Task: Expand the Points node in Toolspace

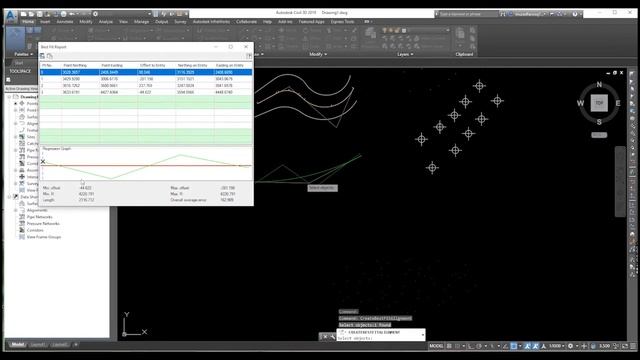Action: (16, 103)
